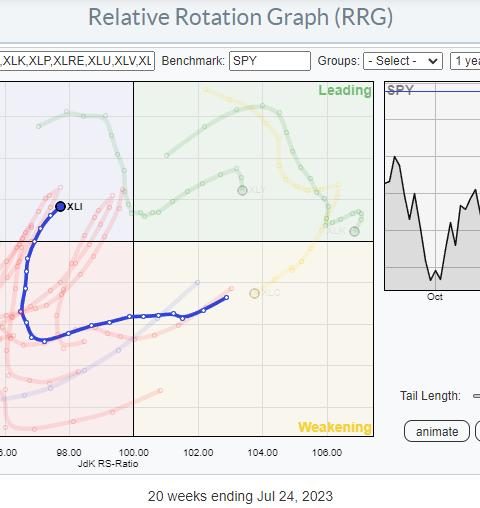Screen dimensions: 480x508
Task: Click the 20 weeks ending Jul 24, 2023 caption
Action: [x=240, y=496]
